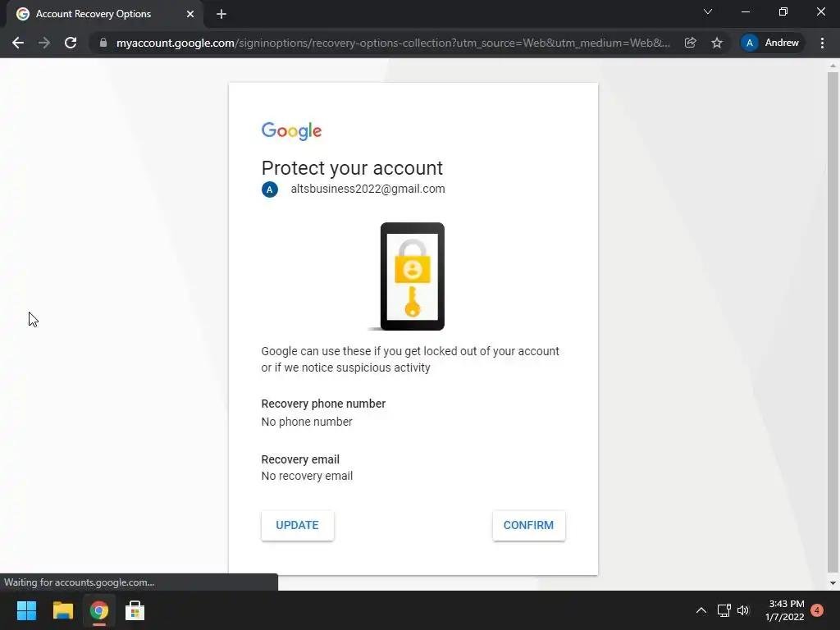The width and height of the screenshot is (840, 630).
Task: Open Microsoft Store from taskbar
Action: (x=135, y=610)
